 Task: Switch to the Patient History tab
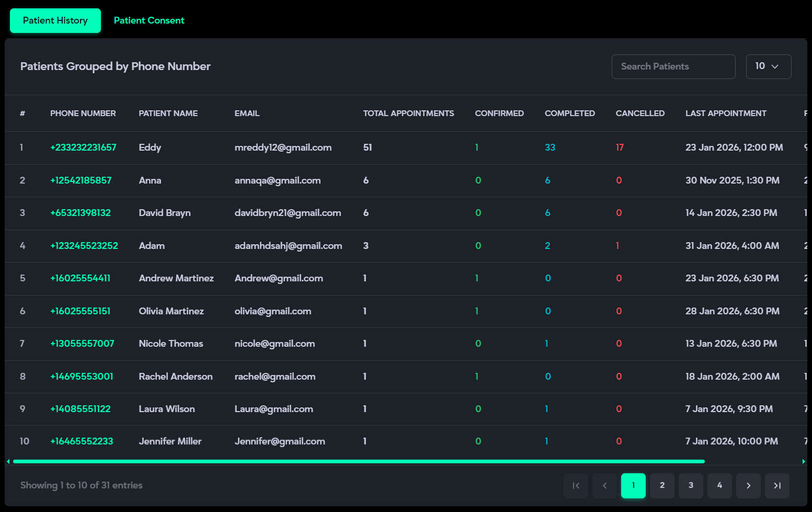coord(55,20)
